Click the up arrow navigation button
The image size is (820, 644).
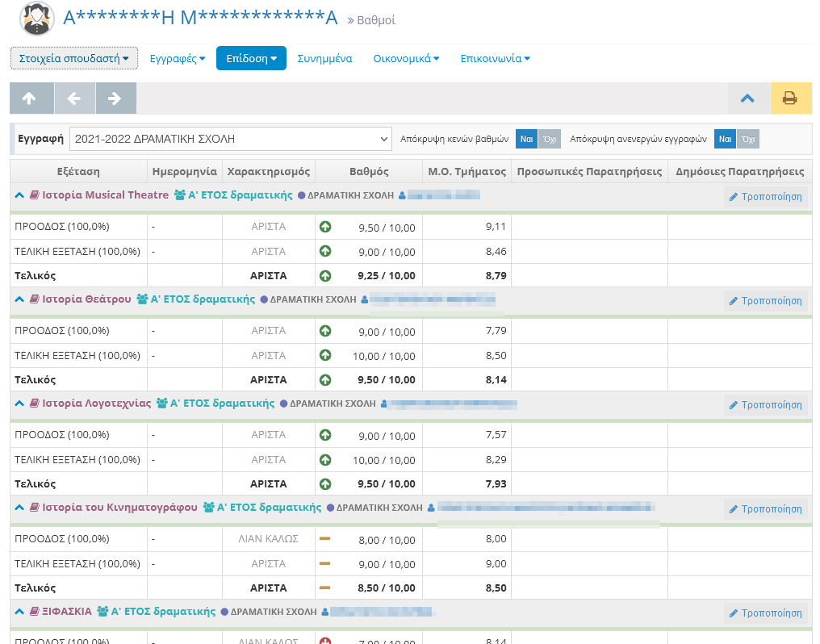[x=30, y=98]
